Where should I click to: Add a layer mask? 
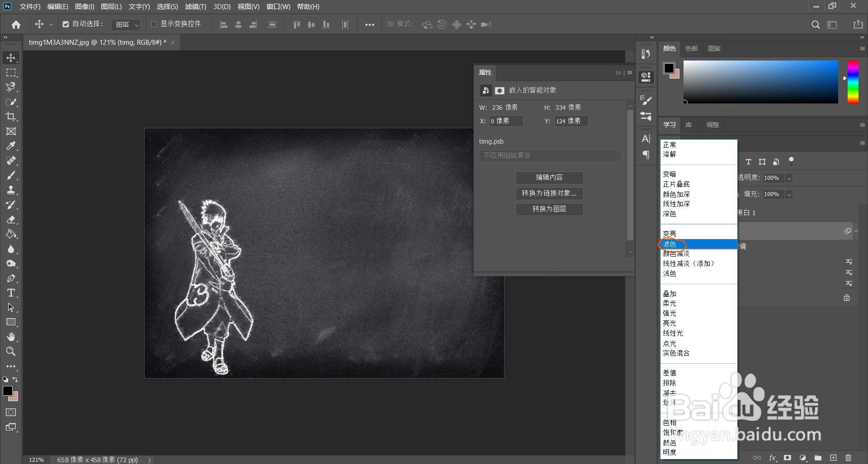click(788, 458)
